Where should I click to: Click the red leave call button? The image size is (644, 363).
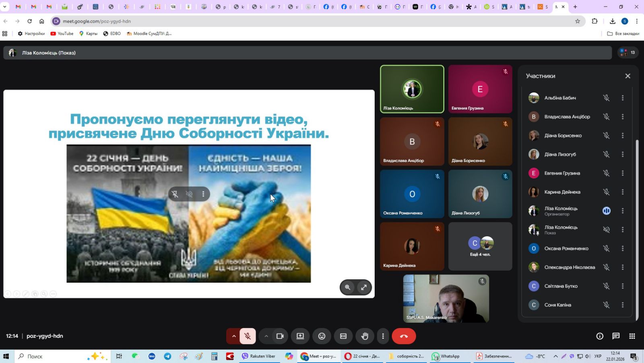tap(404, 336)
